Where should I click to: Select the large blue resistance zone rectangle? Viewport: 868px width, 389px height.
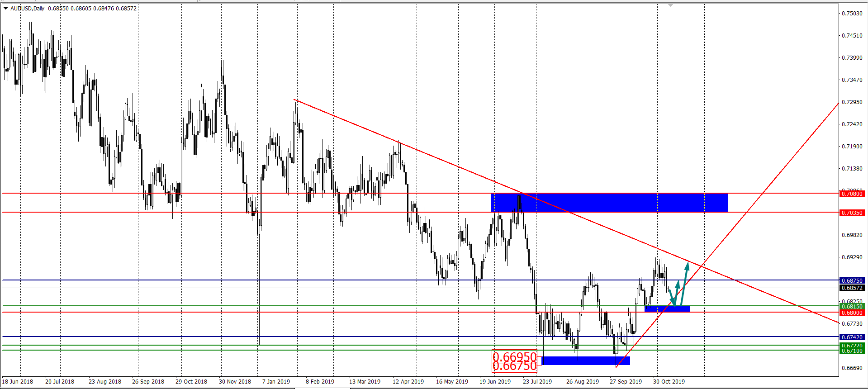[x=609, y=202]
